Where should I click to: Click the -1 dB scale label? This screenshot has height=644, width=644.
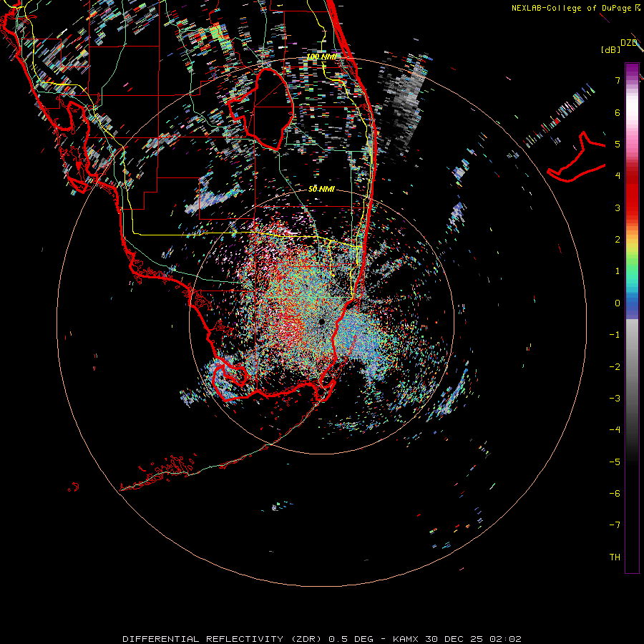point(615,335)
